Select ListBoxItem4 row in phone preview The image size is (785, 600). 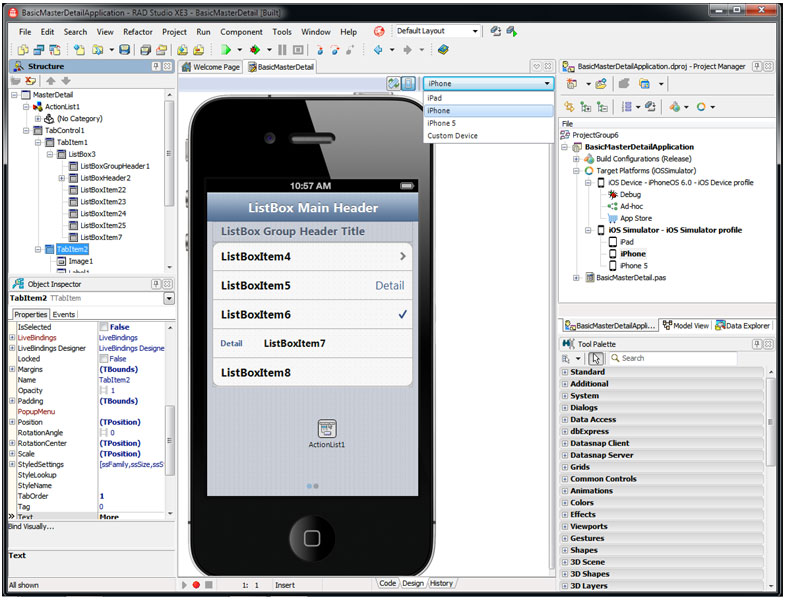pyautogui.click(x=312, y=256)
